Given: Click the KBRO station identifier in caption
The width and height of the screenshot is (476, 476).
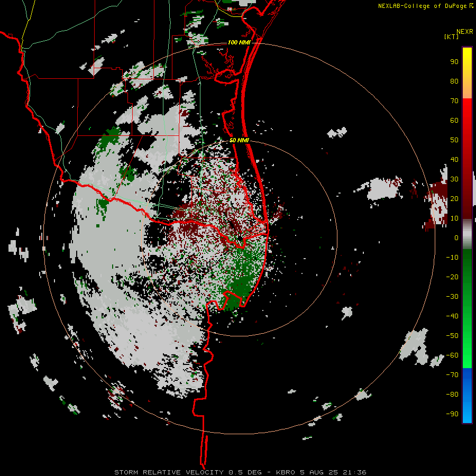Looking at the screenshot, I should pyautogui.click(x=286, y=472).
